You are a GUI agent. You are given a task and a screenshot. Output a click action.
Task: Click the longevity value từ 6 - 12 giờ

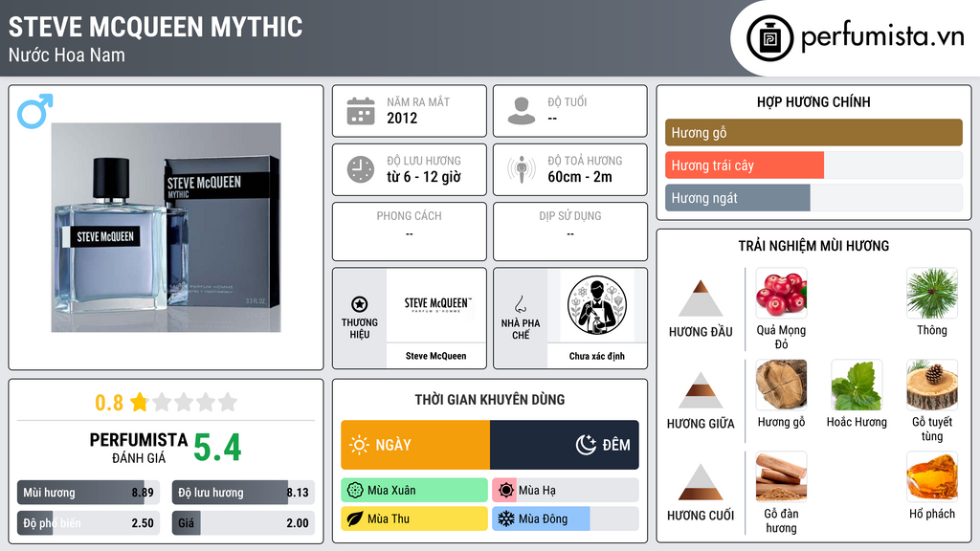[424, 177]
